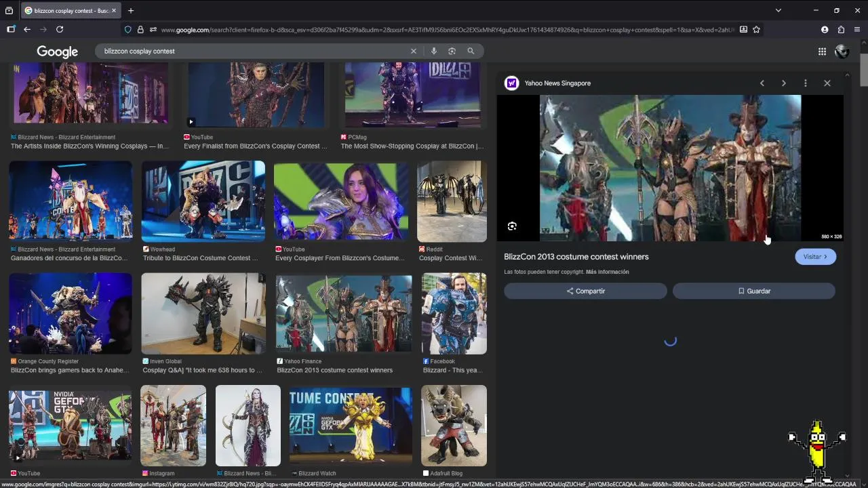This screenshot has height=488, width=868.
Task: Open Ganadores del concurso de la BlizzCon link
Action: [69, 258]
